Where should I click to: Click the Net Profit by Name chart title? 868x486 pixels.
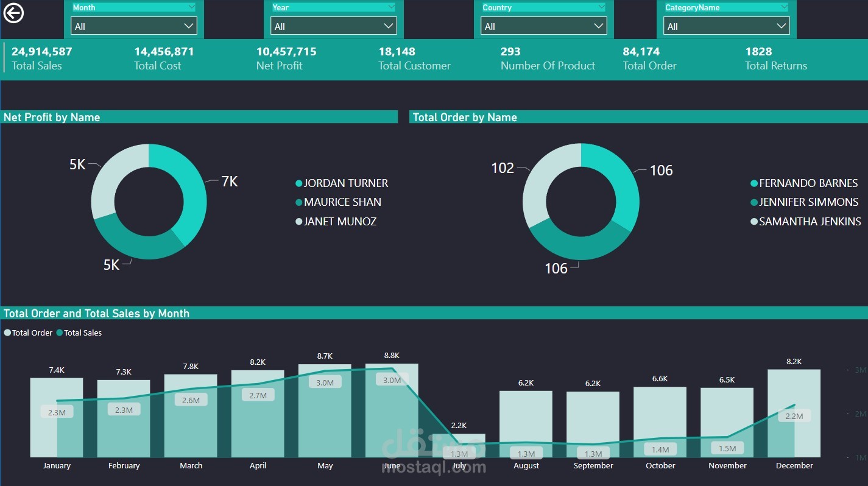coord(52,117)
